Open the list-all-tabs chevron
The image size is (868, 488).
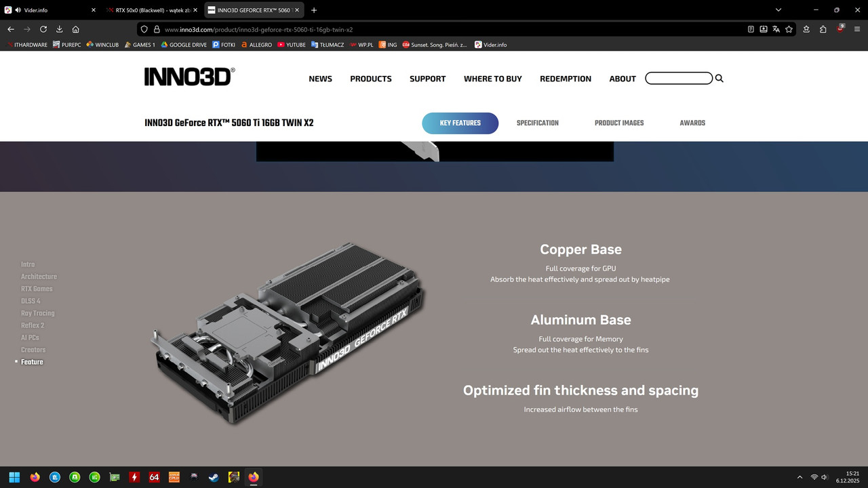click(778, 9)
